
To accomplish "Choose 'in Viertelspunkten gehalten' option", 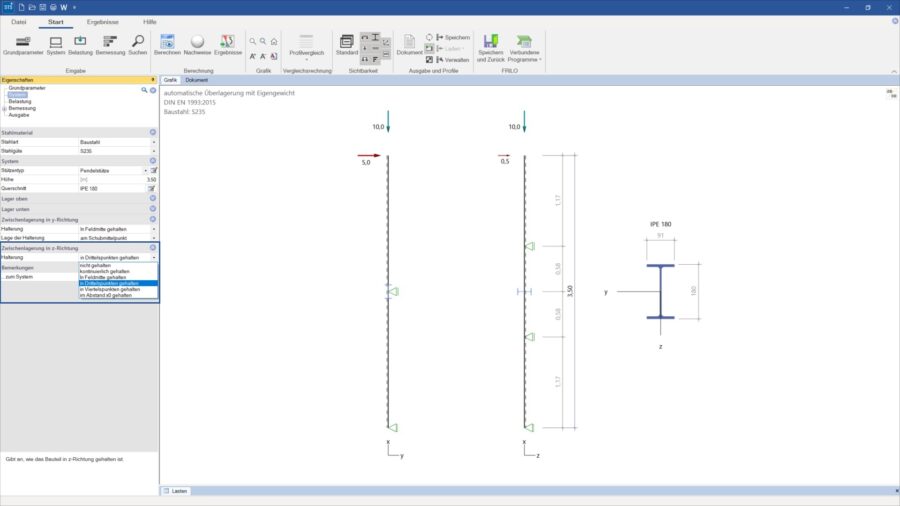I will pos(118,289).
